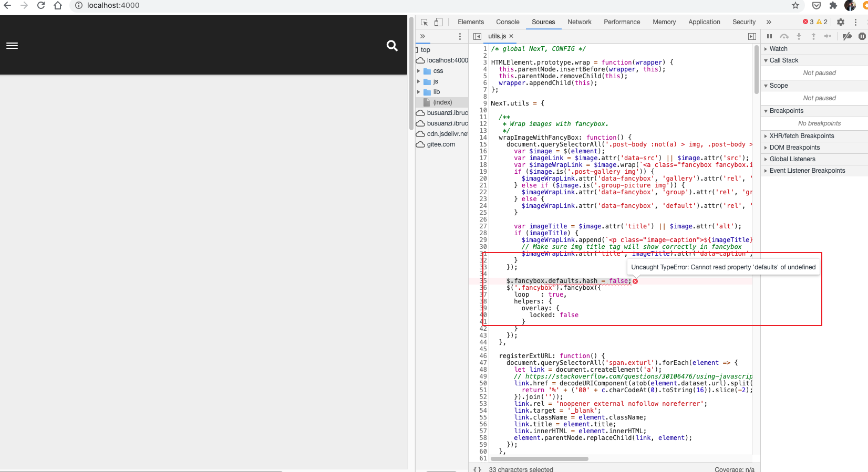Pretty print the source with braces icon

pos(477,469)
